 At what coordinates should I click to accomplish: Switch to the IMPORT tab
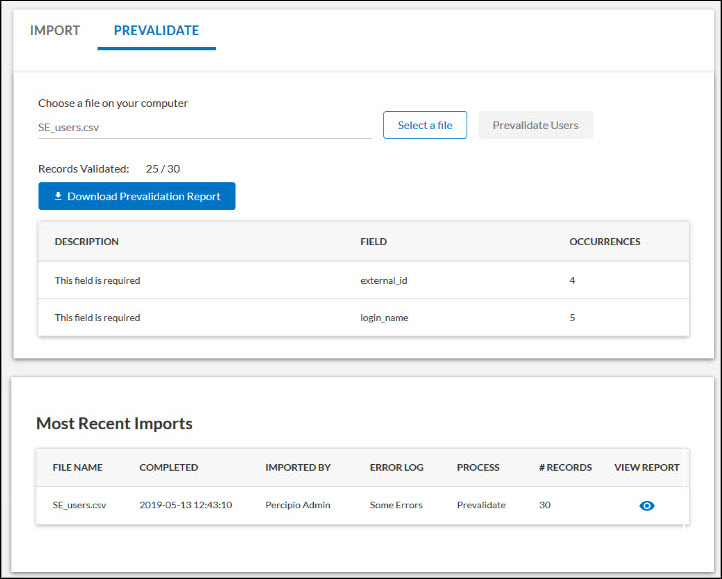55,31
